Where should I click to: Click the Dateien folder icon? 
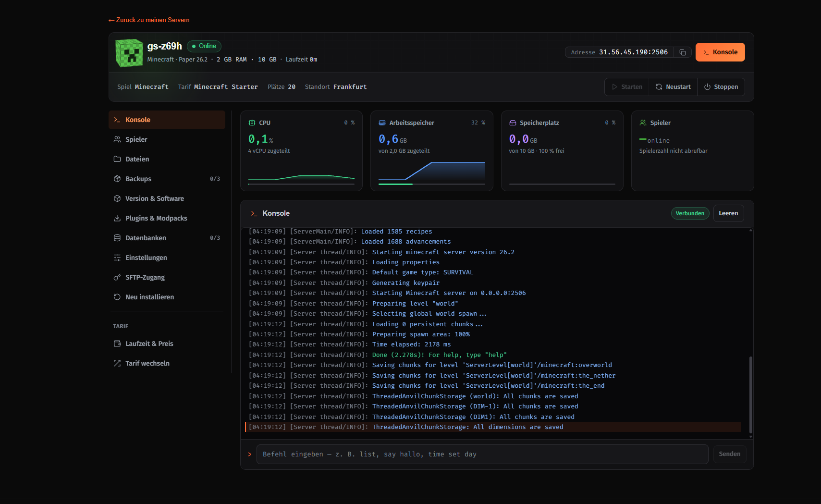point(117,159)
